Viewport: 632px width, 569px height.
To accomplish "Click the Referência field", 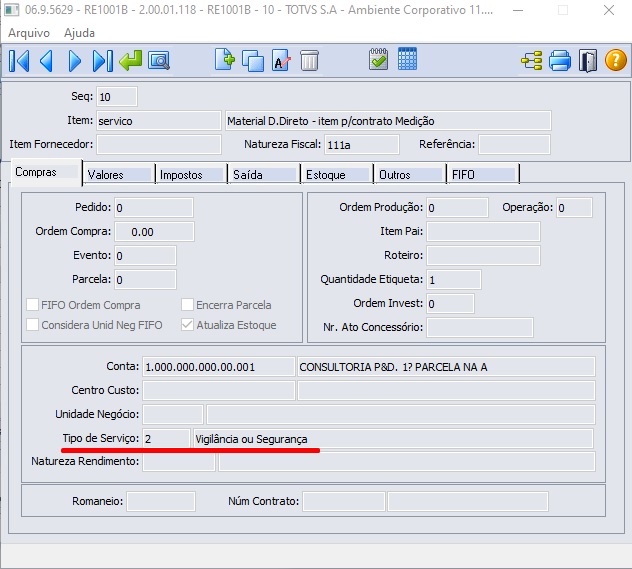I will tap(514, 144).
